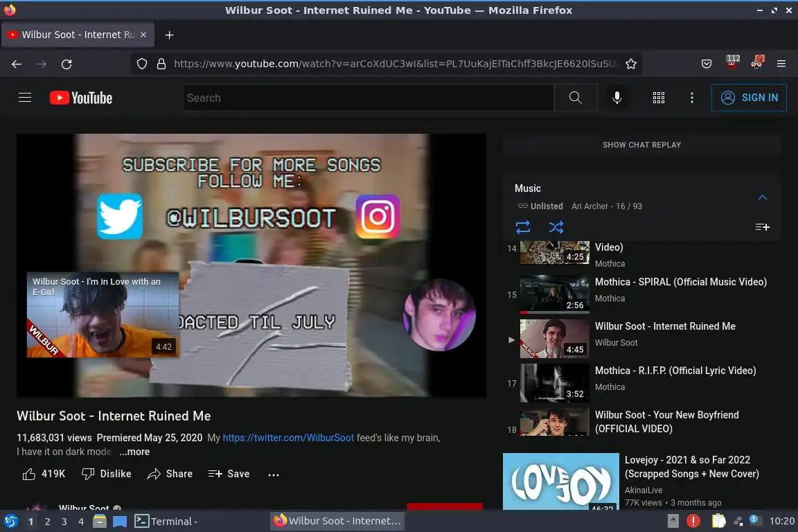Open the YouTube apps grid
This screenshot has height=532, width=798.
pos(659,98)
